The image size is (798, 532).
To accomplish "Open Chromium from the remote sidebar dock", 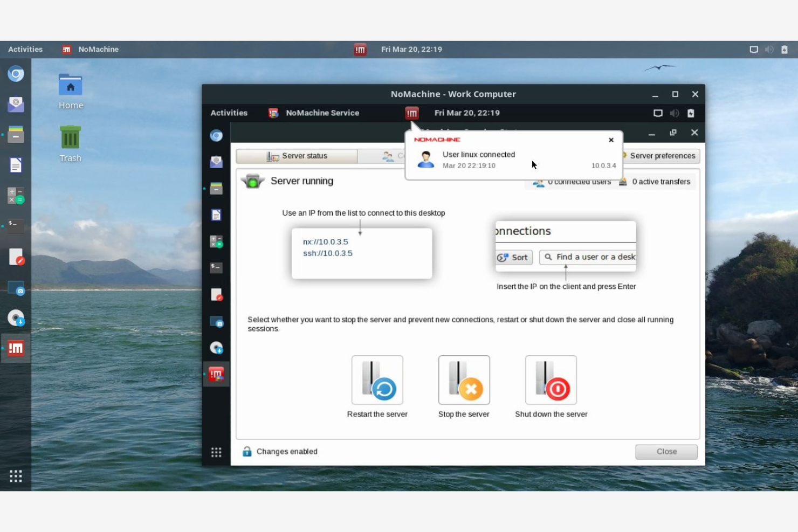I will (216, 135).
